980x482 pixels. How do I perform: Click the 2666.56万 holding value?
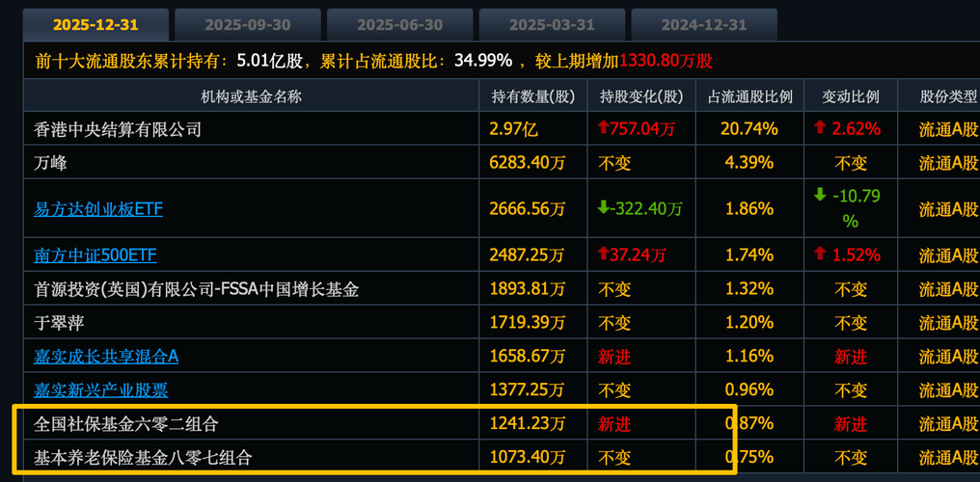(x=528, y=208)
